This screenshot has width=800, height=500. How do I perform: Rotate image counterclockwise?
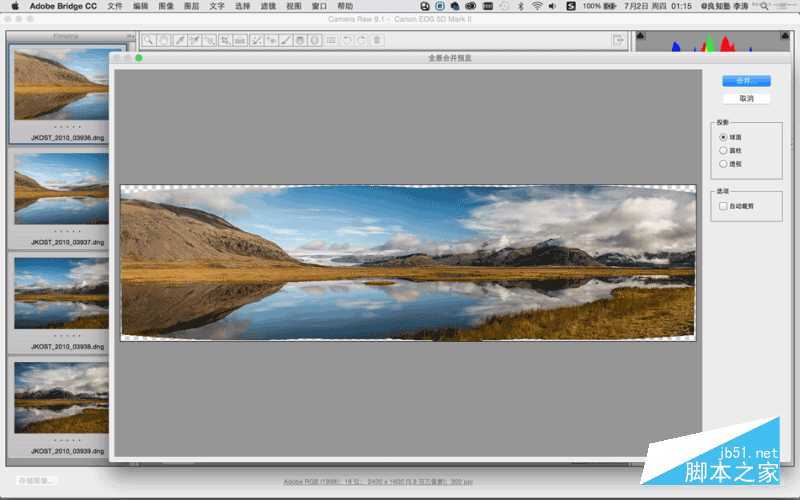coord(347,40)
